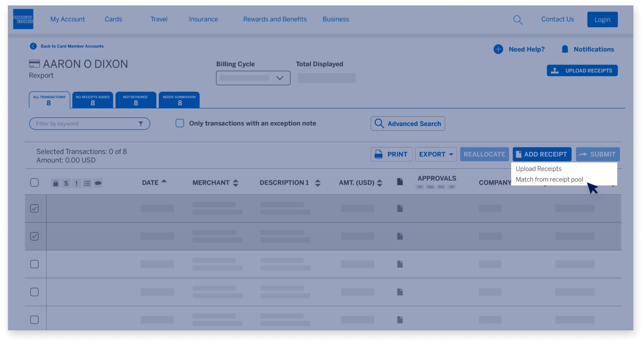Click the receipt document icon on first row
644x343 pixels.
pos(400,208)
